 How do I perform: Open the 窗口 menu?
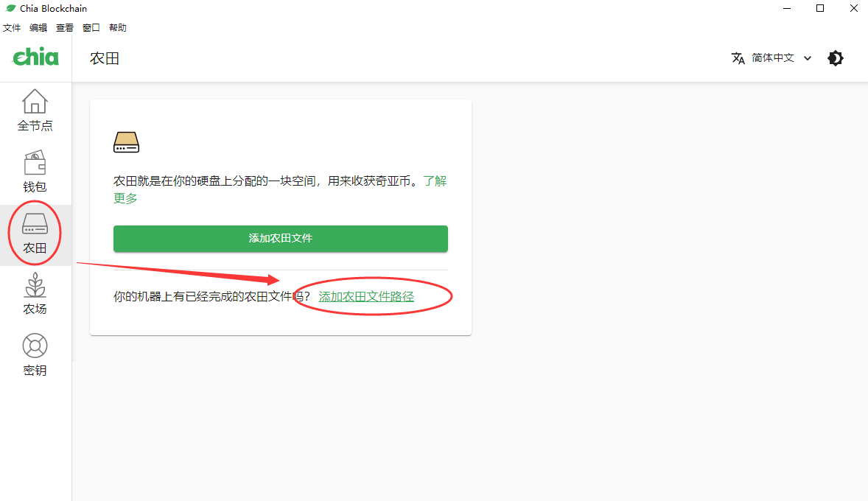[x=91, y=28]
